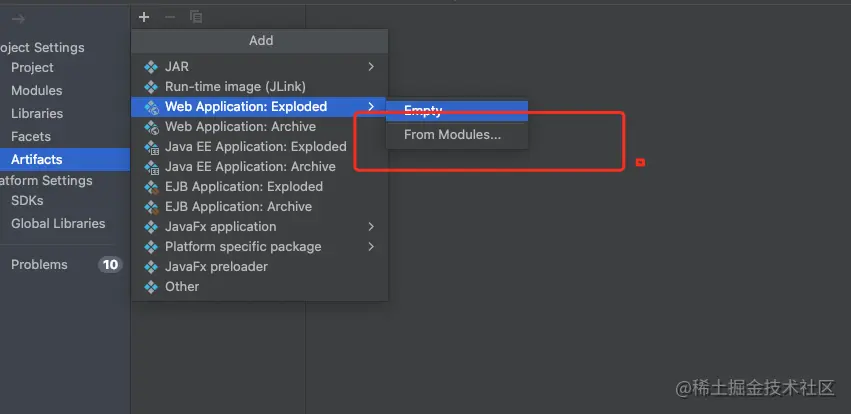Click the Copy artifact toolbar icon

click(x=196, y=17)
